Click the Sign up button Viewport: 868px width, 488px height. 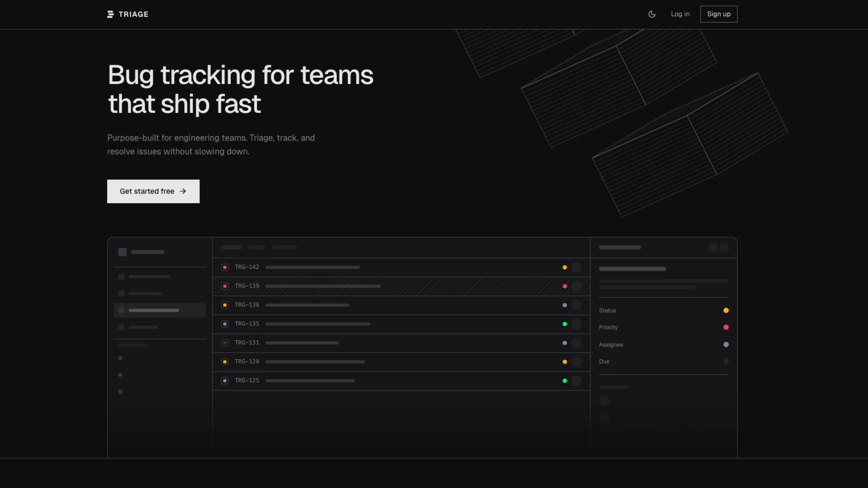pyautogui.click(x=718, y=14)
